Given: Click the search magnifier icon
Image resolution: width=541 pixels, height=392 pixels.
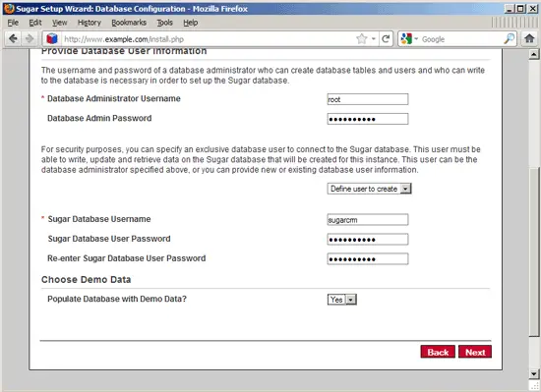Looking at the screenshot, I should click(509, 38).
